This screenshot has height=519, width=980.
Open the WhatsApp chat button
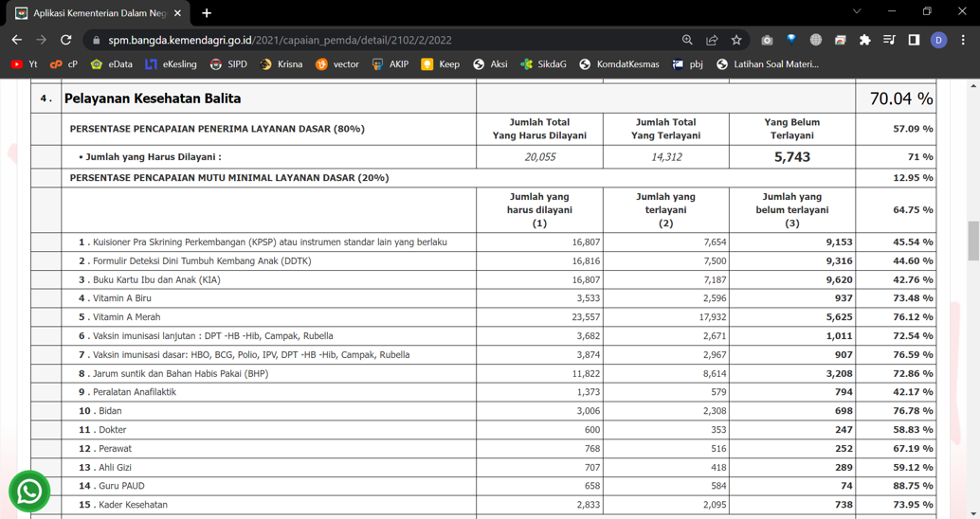(x=28, y=492)
